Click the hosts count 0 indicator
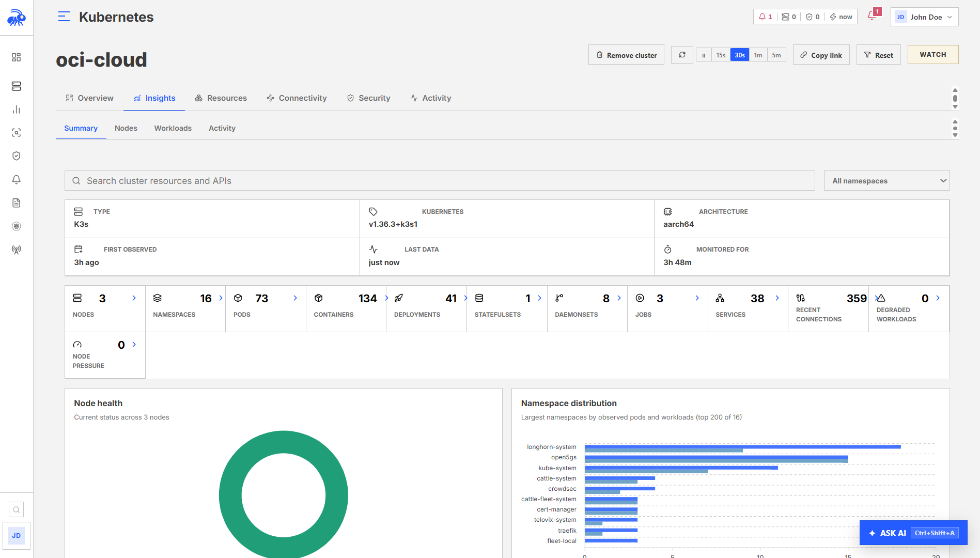 (x=789, y=17)
